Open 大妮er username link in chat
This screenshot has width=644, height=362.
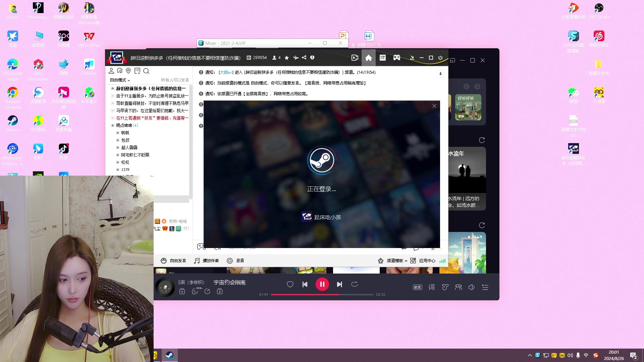[x=226, y=72]
